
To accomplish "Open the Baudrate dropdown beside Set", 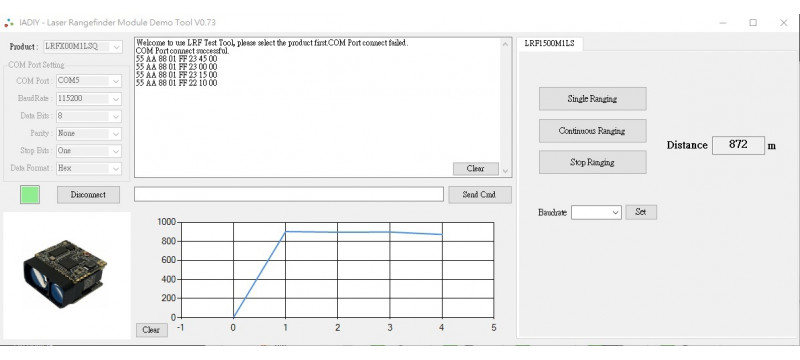I will (596, 213).
